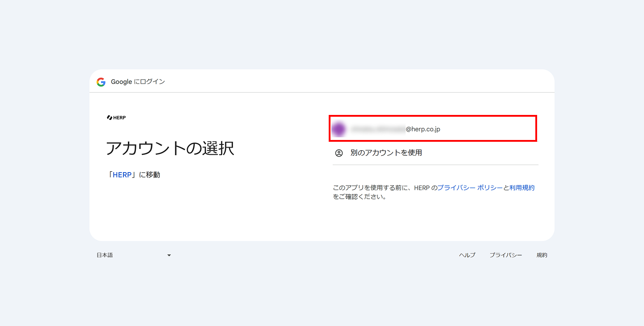The width and height of the screenshot is (644, 326).
Task: Click the アカウントの選択 heading
Action: click(x=170, y=148)
